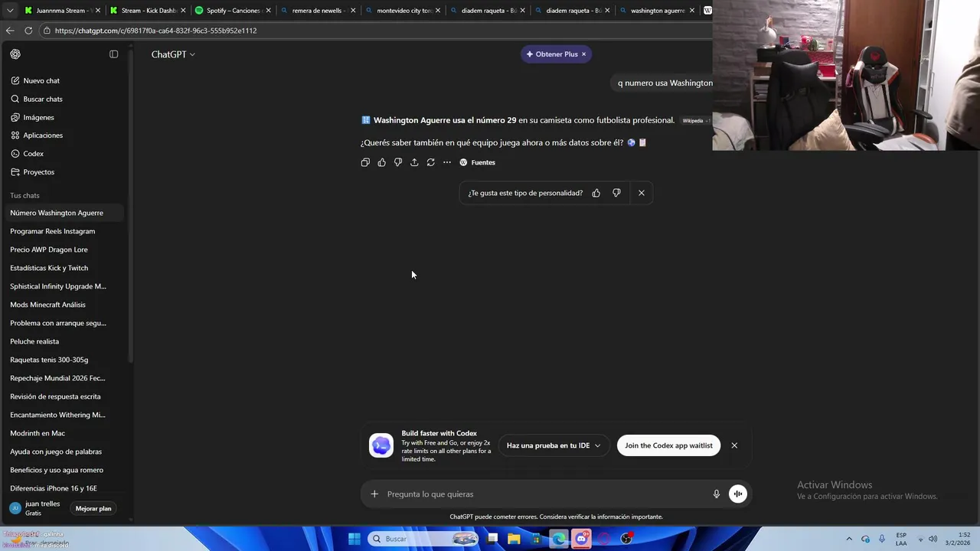Click the browser address bar URL
Image resolution: width=980 pixels, height=551 pixels.
(x=155, y=31)
